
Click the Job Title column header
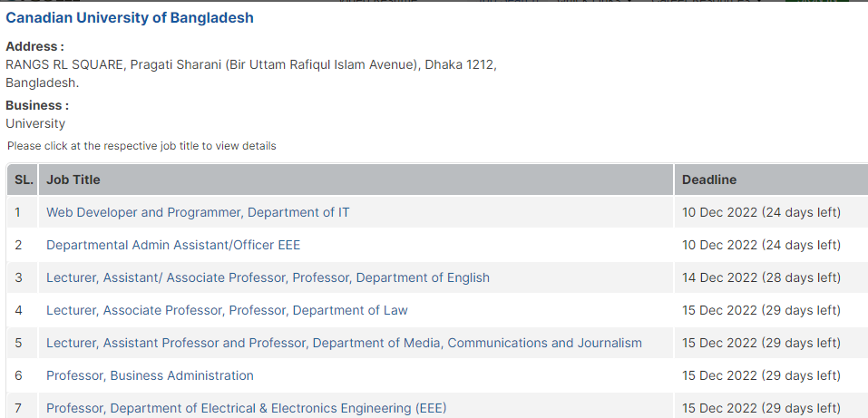pyautogui.click(x=73, y=180)
